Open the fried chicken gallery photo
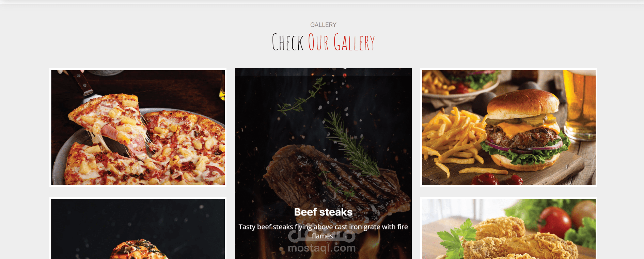644x259 pixels. tap(509, 228)
